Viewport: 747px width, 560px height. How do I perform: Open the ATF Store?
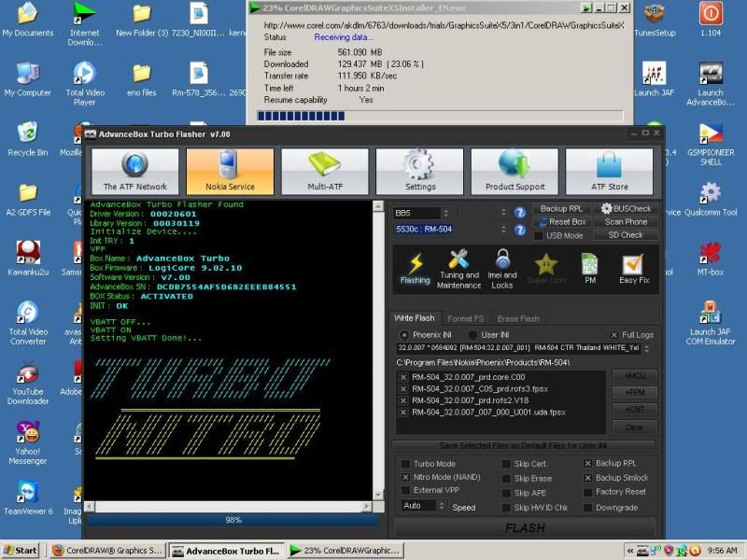(x=610, y=172)
